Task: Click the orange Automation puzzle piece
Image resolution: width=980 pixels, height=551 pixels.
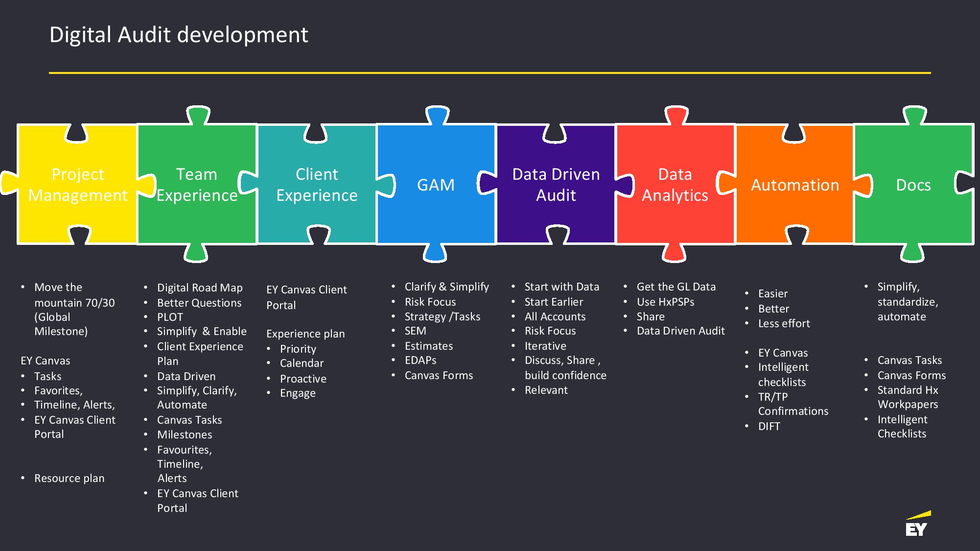Action: [795, 184]
